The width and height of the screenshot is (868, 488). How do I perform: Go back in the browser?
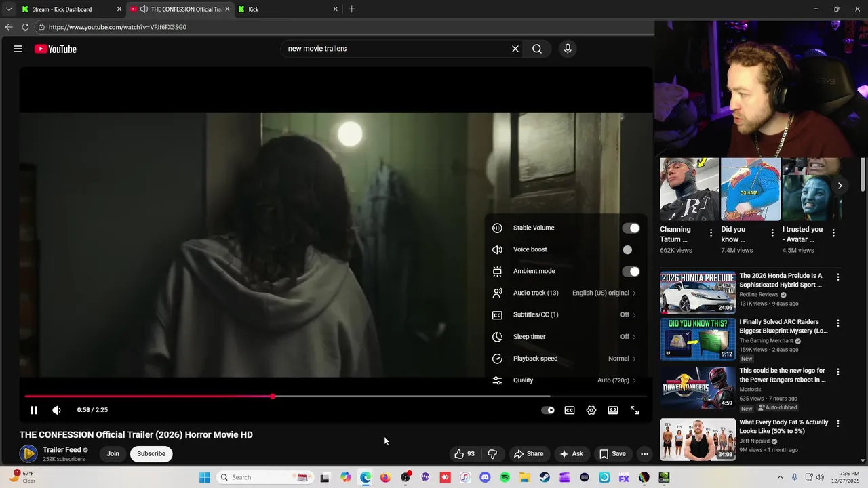point(9,27)
